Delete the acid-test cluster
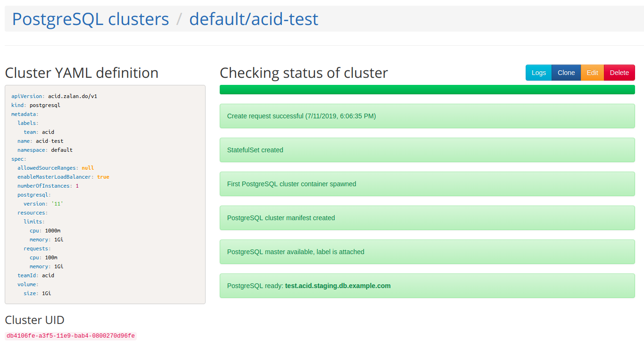This screenshot has height=348, width=644. (x=619, y=72)
